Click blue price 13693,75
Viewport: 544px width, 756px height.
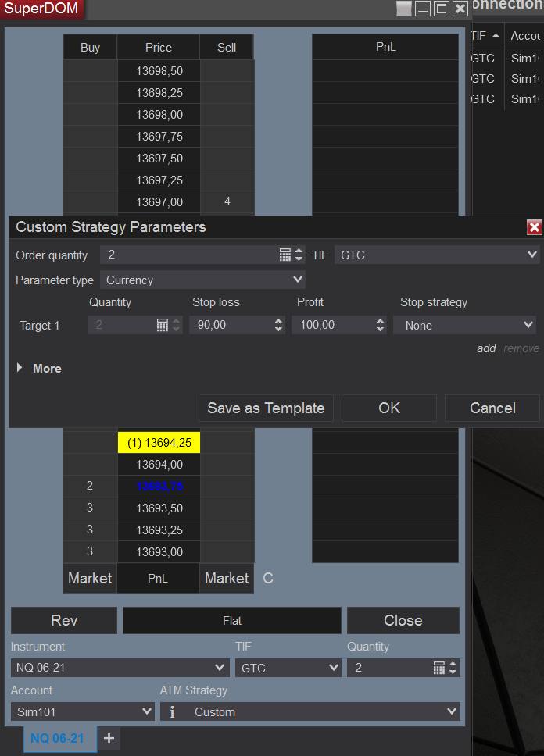tap(159, 487)
